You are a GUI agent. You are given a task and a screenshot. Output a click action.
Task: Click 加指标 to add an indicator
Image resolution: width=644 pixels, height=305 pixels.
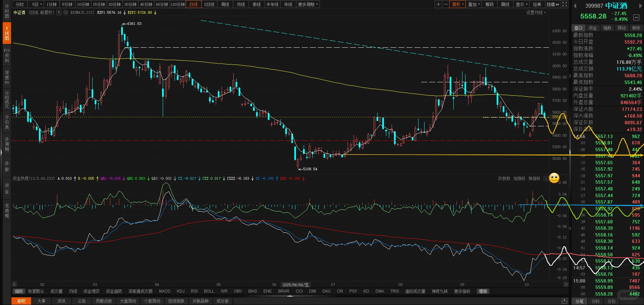(x=519, y=178)
